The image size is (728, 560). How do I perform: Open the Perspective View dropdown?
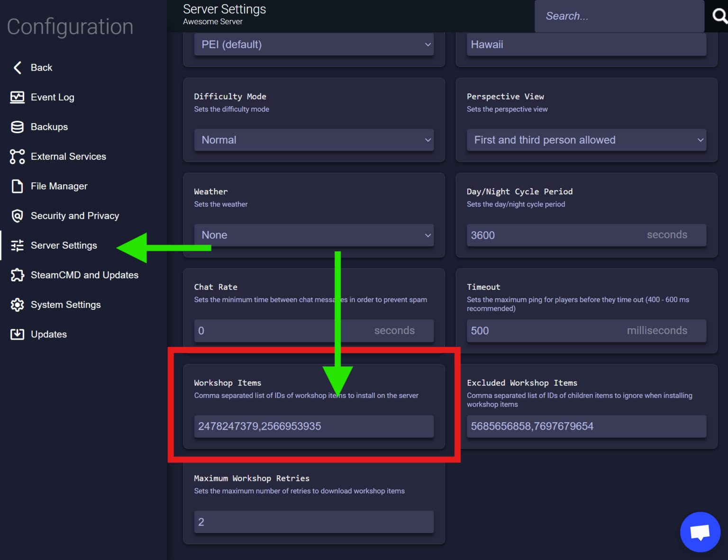[x=586, y=140]
